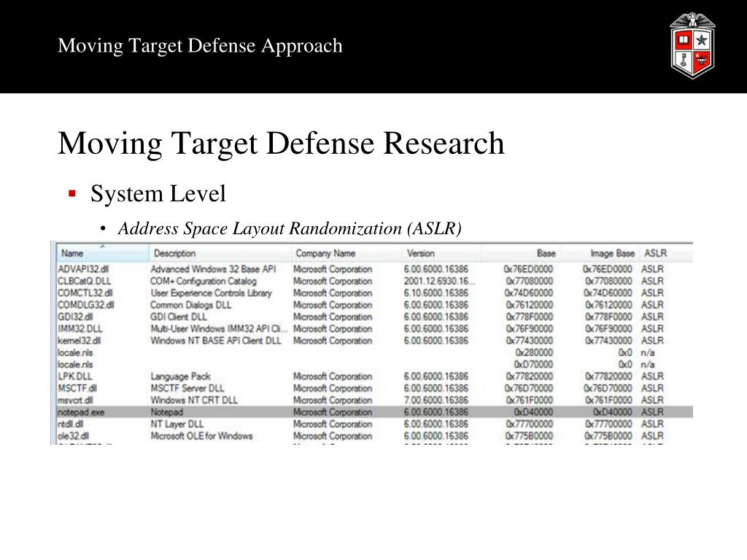Select the 'MSCTF Server DLL' description

point(187,388)
